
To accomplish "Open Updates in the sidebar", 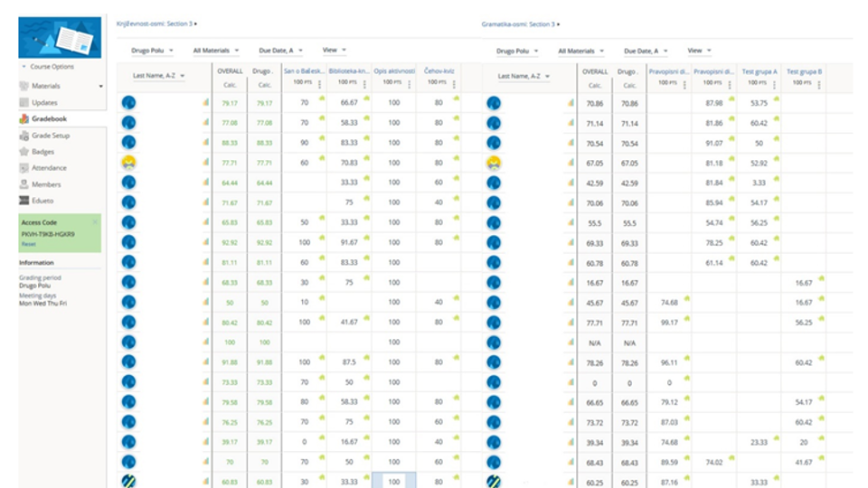I will [44, 102].
